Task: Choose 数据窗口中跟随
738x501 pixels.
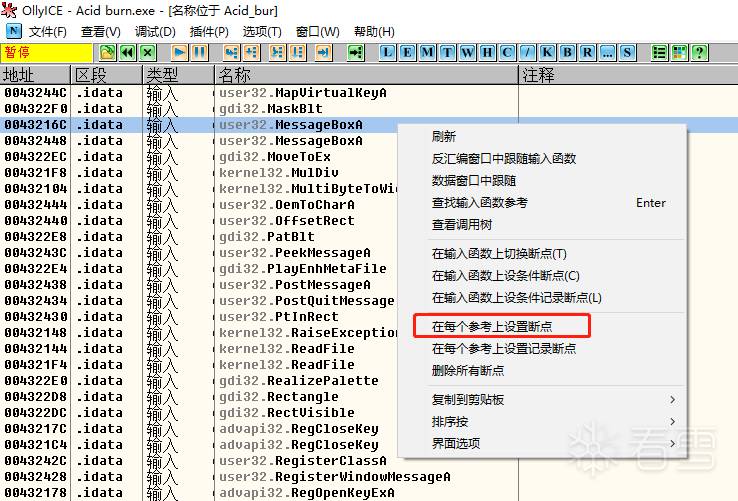Action: [542, 181]
